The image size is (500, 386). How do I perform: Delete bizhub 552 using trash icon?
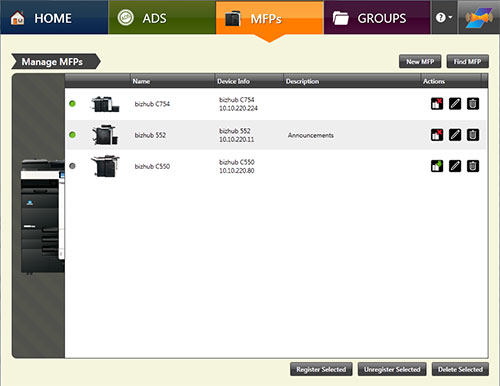(x=473, y=135)
